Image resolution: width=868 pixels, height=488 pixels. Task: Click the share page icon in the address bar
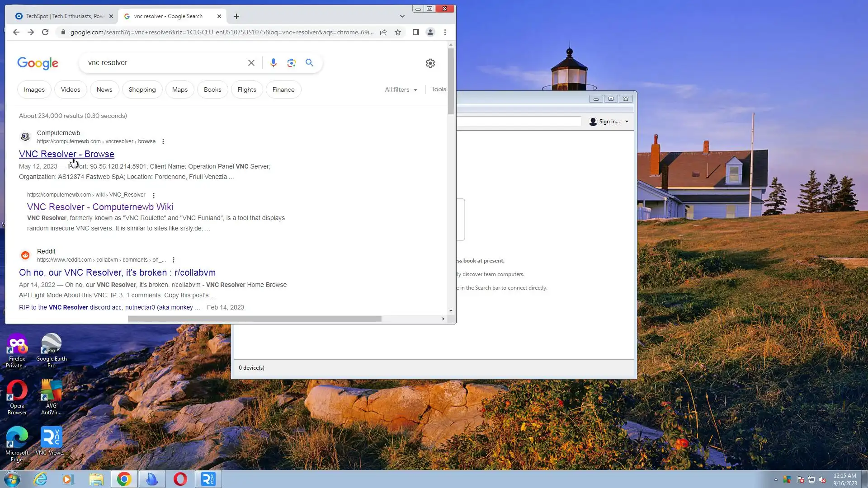tap(383, 32)
